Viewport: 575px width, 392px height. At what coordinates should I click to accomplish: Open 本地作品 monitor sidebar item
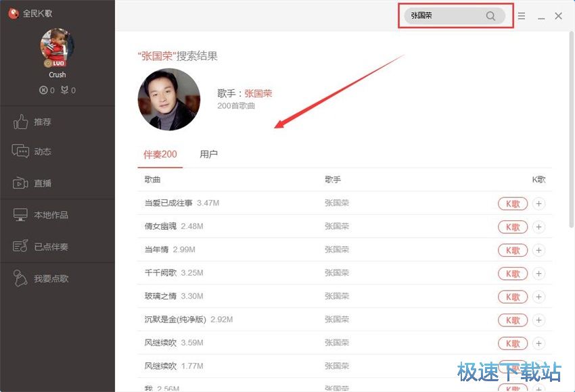click(x=41, y=215)
